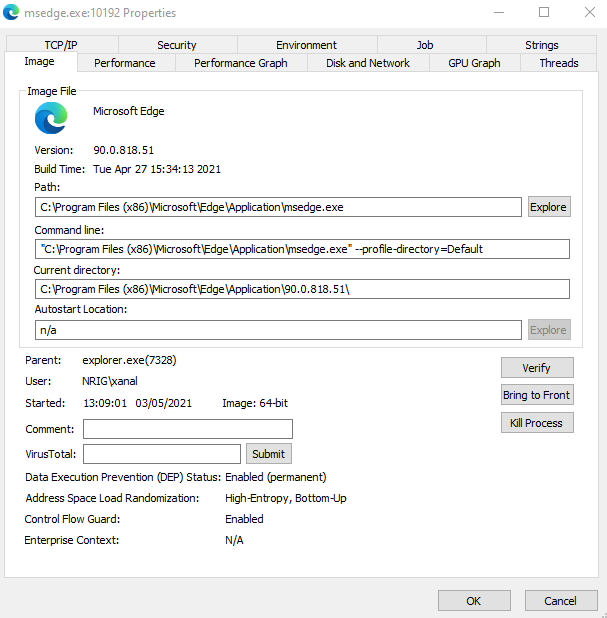Open the GPU Graph tab
Screen dimensions: 607x618
click(474, 63)
